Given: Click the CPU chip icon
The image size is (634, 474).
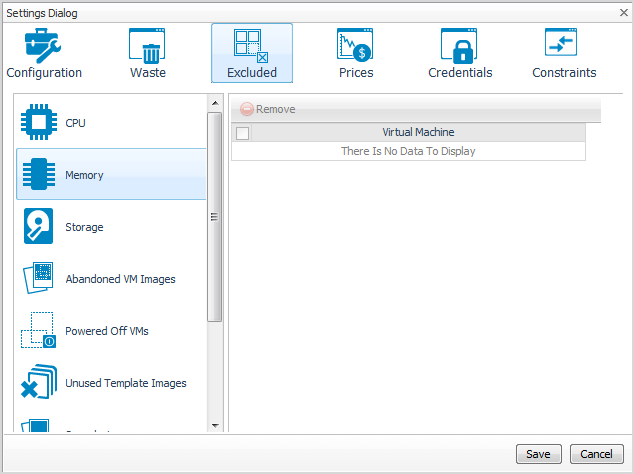Looking at the screenshot, I should [39, 122].
